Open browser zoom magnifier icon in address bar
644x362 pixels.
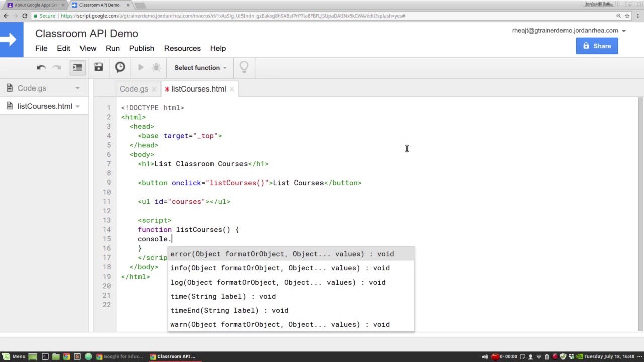(619, 16)
